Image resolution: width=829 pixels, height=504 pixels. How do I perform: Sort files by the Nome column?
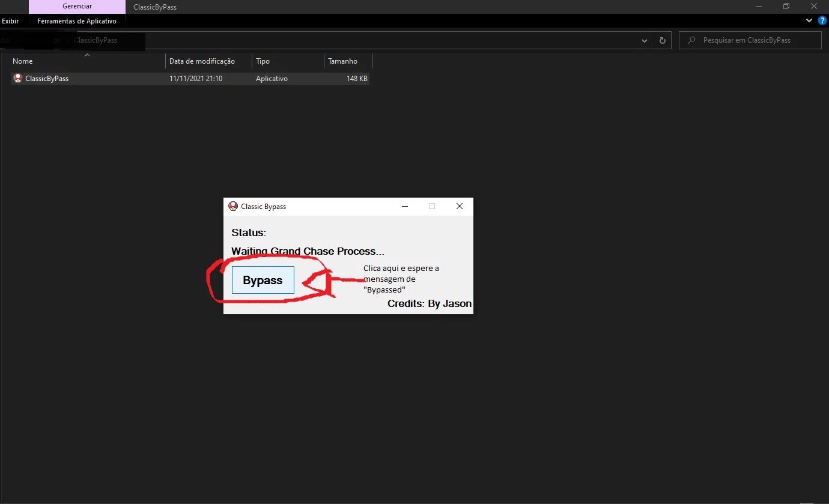(23, 61)
